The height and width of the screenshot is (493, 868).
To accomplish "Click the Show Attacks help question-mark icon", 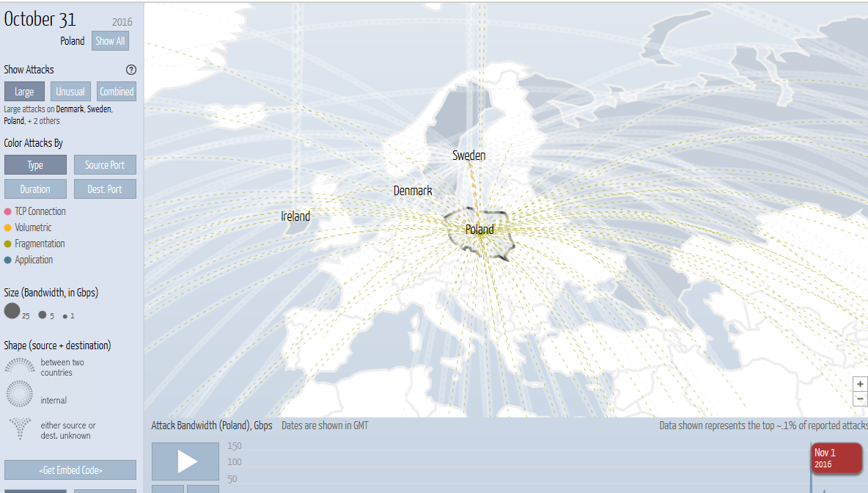I will pos(131,70).
